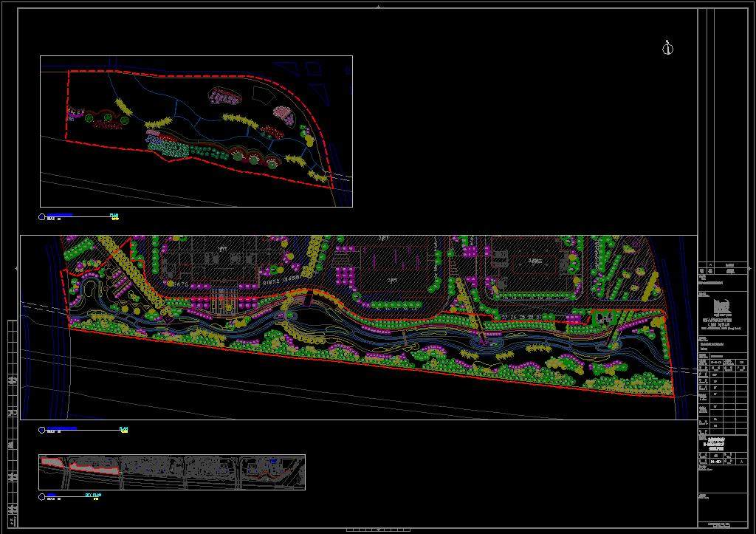The width and height of the screenshot is (756, 534).
Task: Click the key plan strip thumbnail
Action: 172,471
